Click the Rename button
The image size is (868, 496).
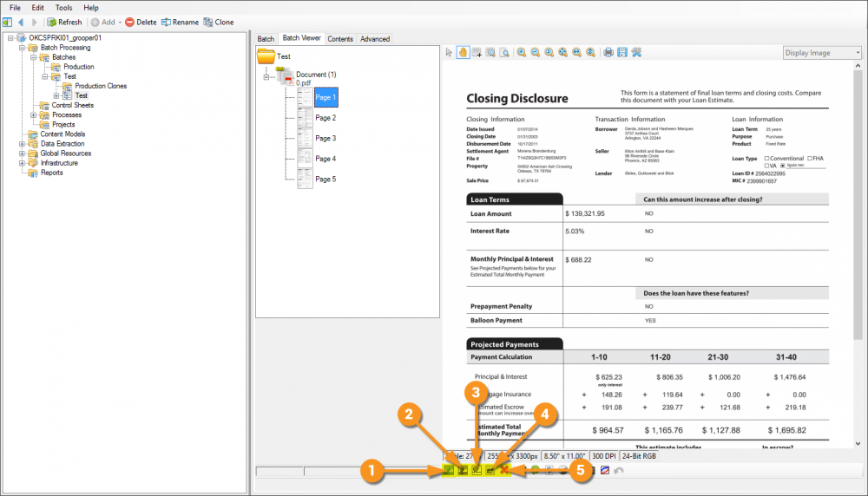(180, 23)
